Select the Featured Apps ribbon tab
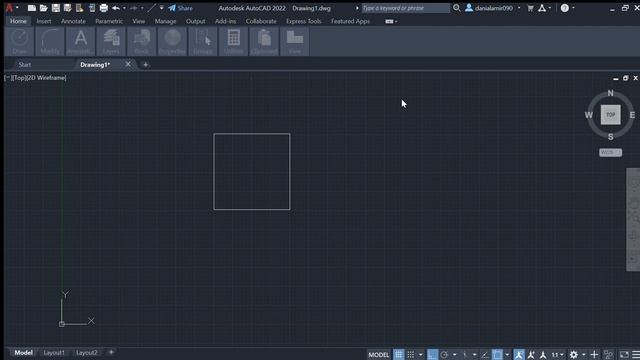Screen dimensions: 640x360 coord(350,21)
